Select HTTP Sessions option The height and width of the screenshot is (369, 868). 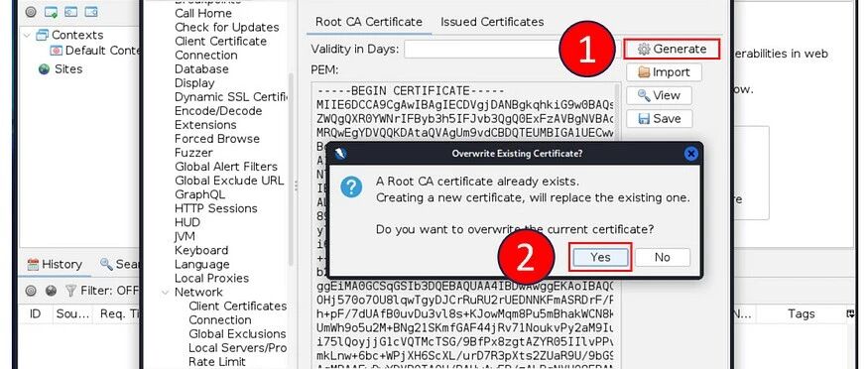pyautogui.click(x=216, y=208)
